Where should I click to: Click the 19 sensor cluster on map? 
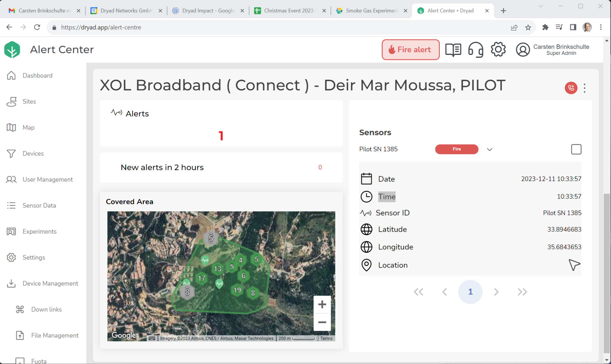point(237,290)
